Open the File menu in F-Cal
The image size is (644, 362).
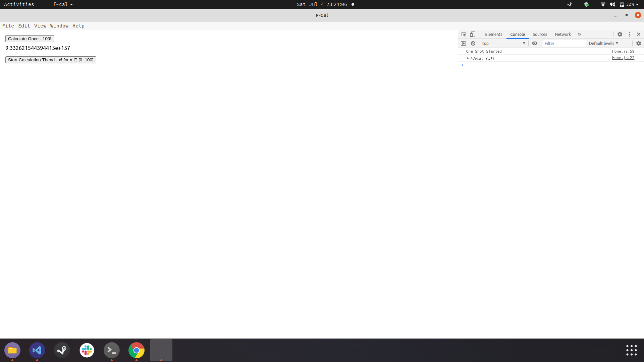pyautogui.click(x=8, y=26)
